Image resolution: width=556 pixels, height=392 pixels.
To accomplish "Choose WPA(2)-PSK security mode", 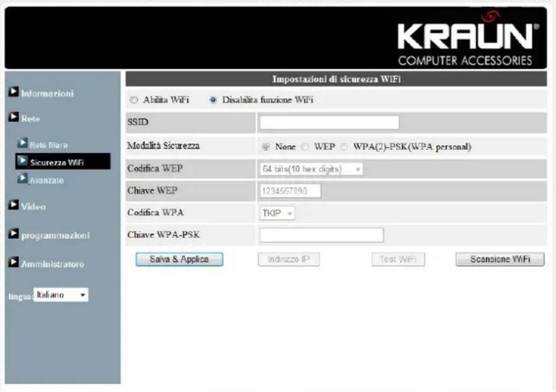I will [344, 147].
